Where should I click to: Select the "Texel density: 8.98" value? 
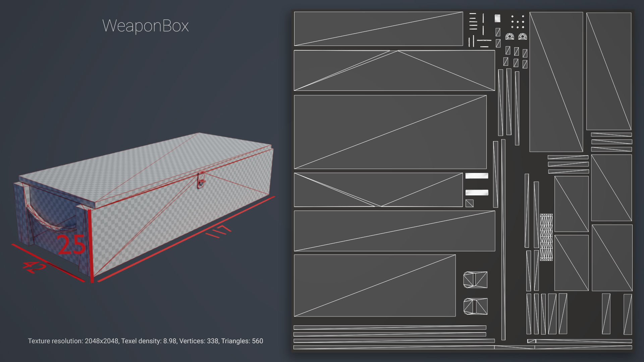pos(149,341)
